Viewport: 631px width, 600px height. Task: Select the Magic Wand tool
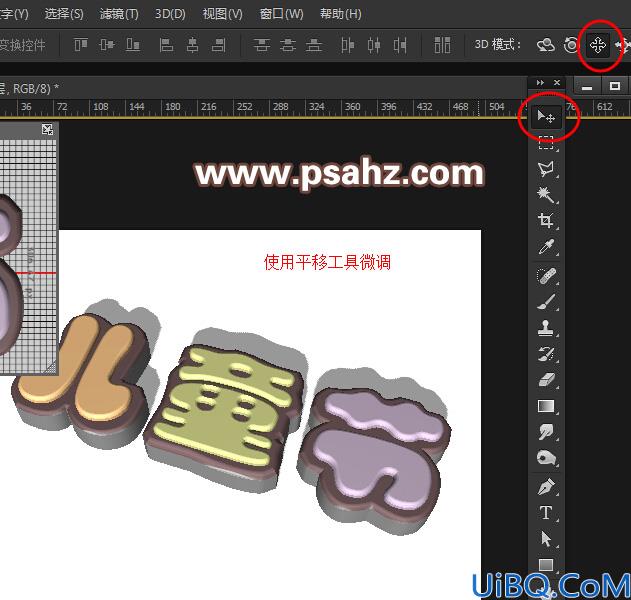point(546,195)
